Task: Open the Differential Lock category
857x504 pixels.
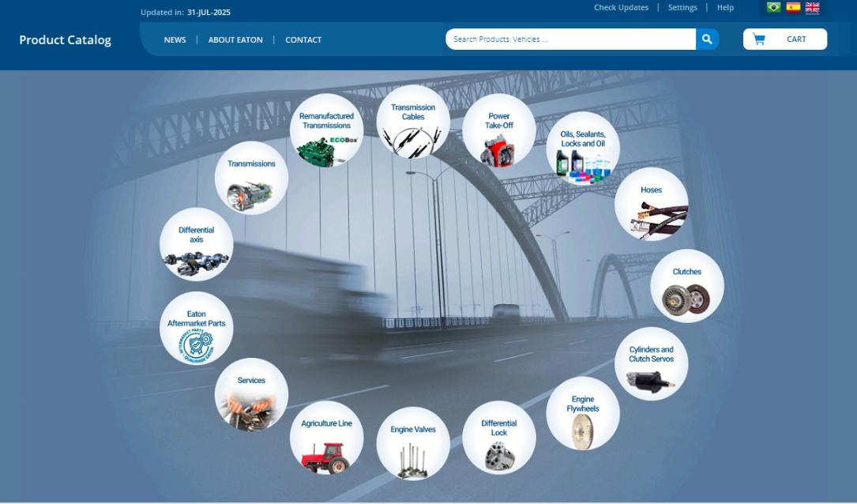Action: (499, 438)
